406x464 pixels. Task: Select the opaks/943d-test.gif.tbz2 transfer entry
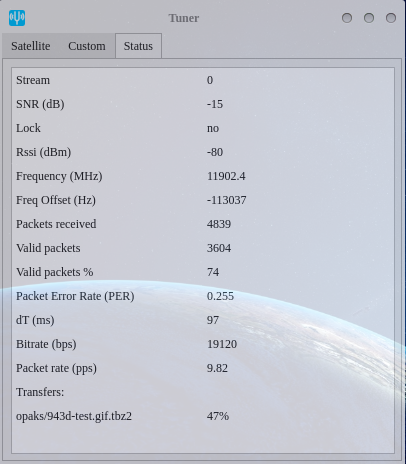(74, 416)
